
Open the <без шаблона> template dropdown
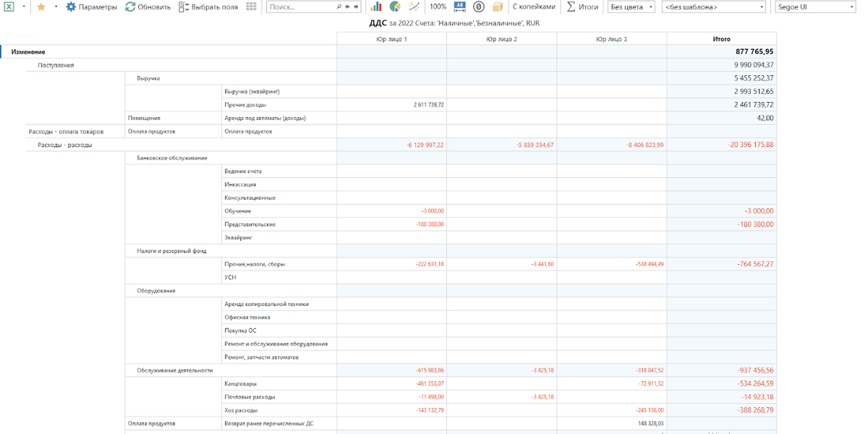714,7
